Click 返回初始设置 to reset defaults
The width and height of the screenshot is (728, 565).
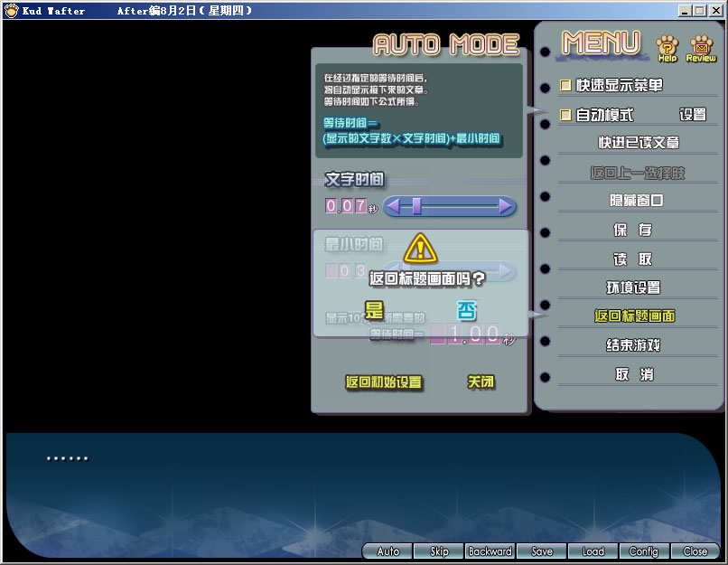point(384,381)
